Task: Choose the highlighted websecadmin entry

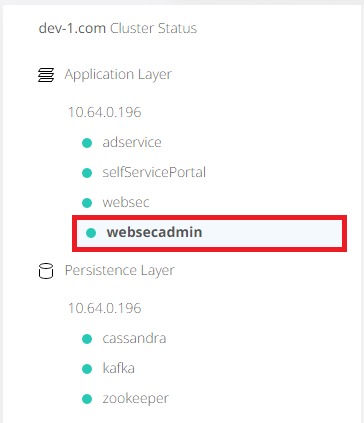Action: 209,233
